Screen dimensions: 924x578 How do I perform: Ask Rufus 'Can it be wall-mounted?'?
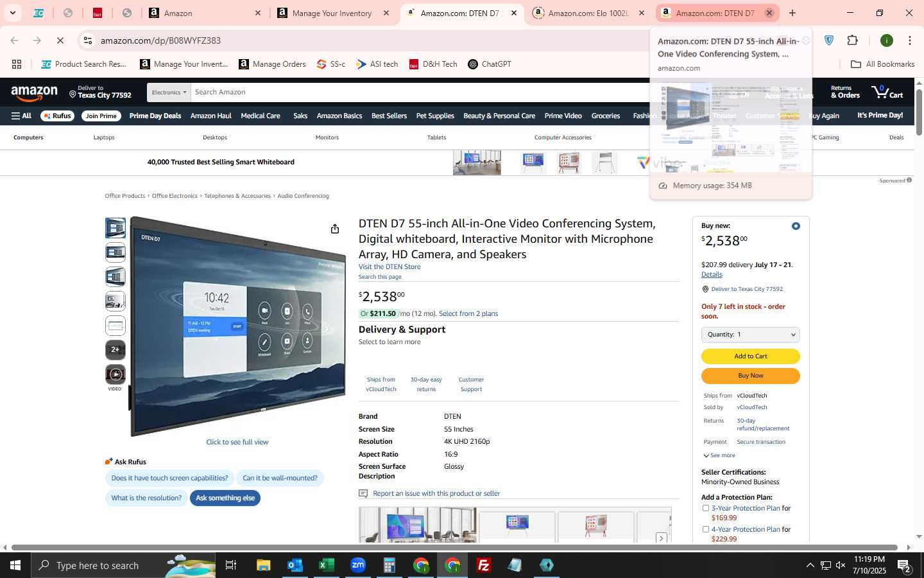(280, 478)
